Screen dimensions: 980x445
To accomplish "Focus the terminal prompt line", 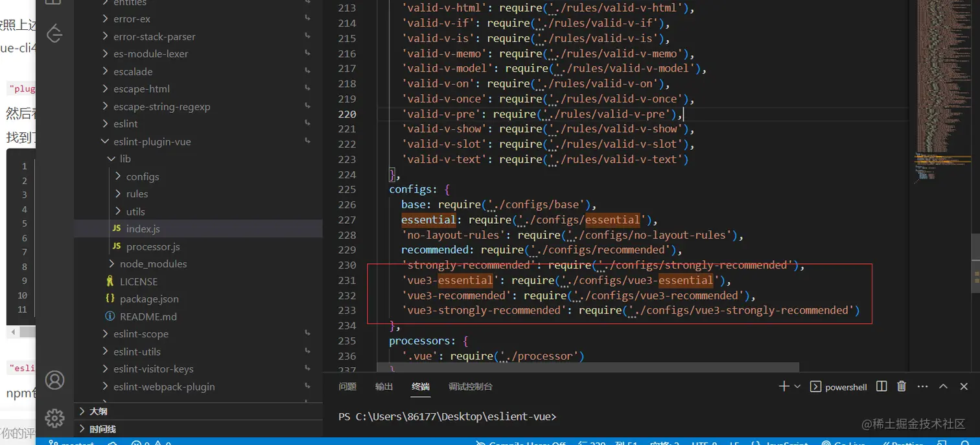I will (x=447, y=416).
